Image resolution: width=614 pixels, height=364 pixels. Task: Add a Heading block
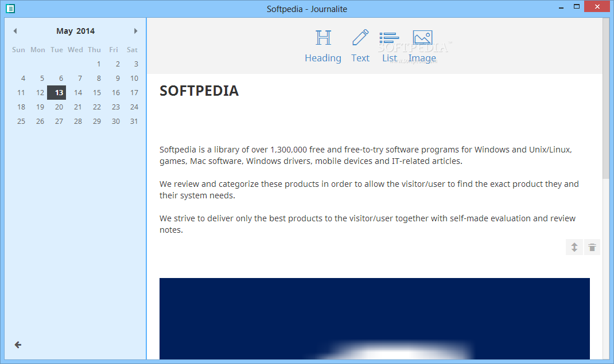click(323, 46)
